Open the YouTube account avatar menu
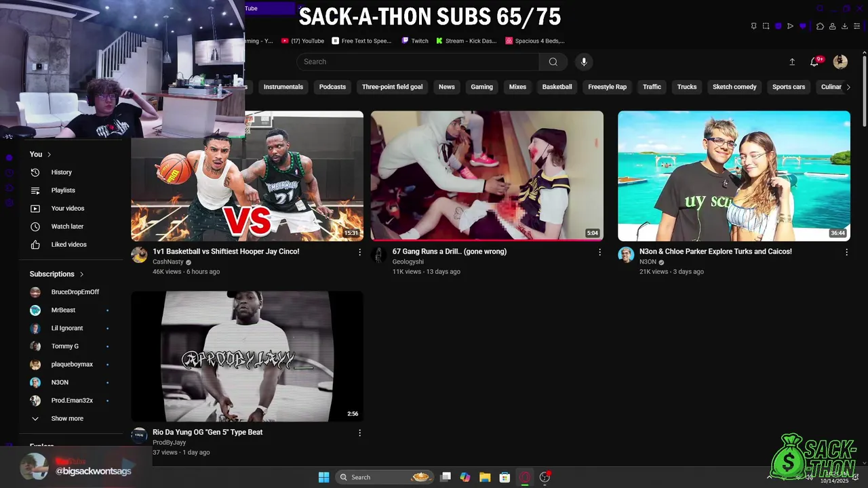 click(x=840, y=62)
